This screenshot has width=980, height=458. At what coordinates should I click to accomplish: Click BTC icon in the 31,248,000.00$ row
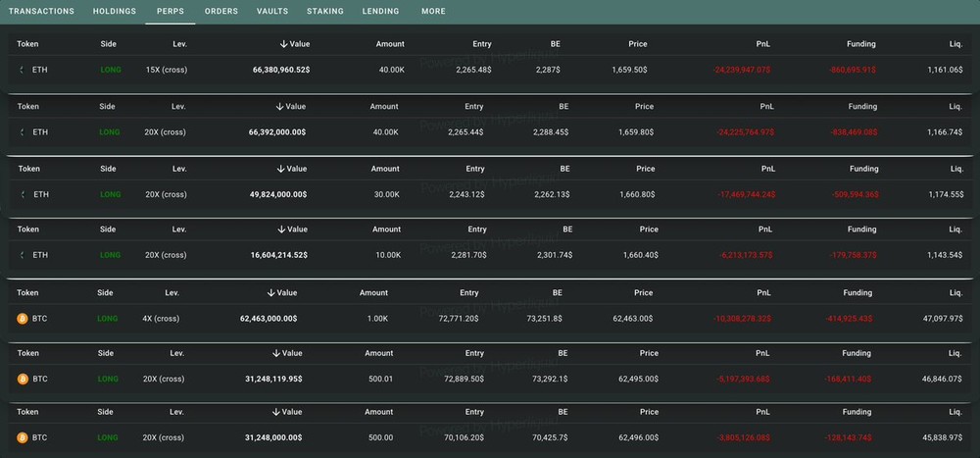pyautogui.click(x=23, y=437)
